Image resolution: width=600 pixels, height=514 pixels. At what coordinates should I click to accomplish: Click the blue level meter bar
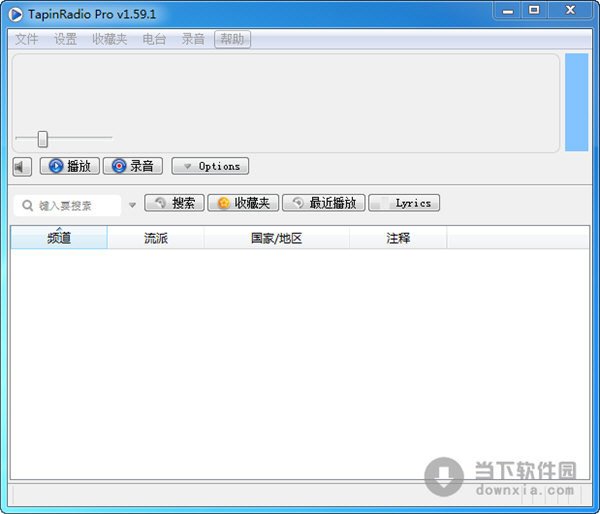click(x=576, y=102)
